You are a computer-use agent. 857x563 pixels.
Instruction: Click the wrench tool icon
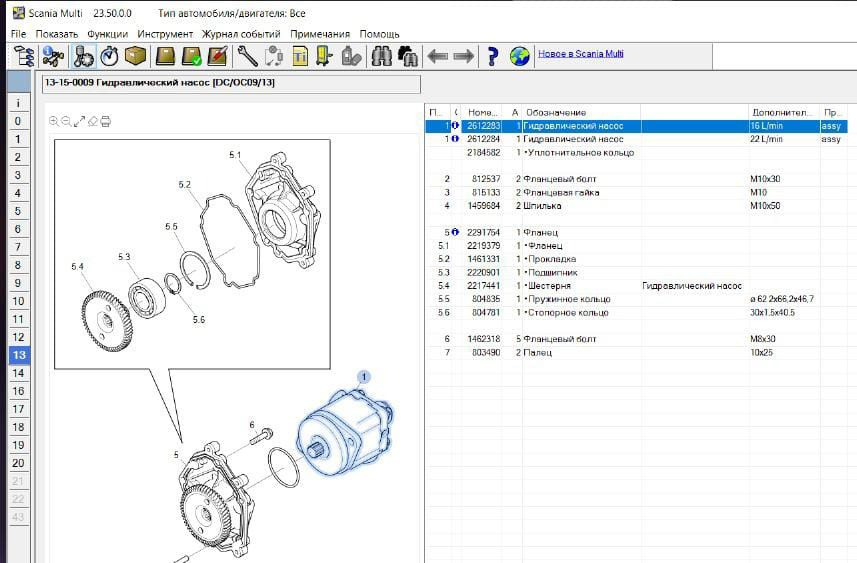(x=247, y=56)
